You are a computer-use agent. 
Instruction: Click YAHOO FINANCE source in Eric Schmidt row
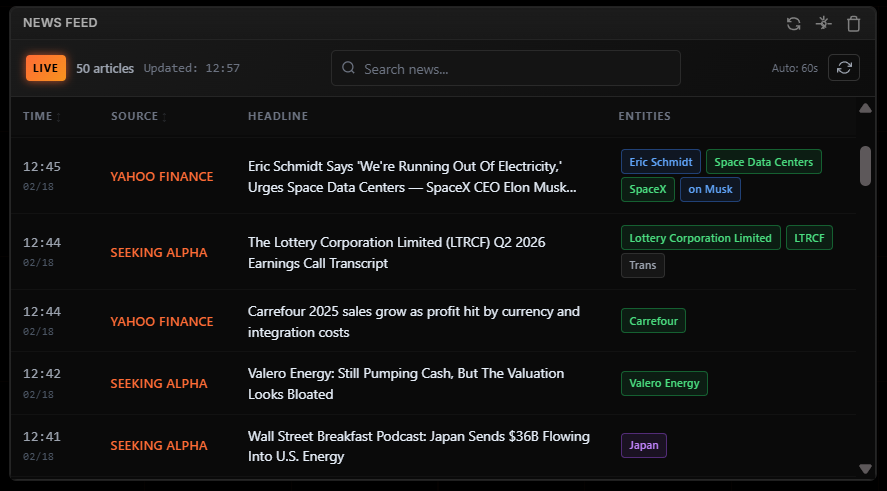pos(162,176)
